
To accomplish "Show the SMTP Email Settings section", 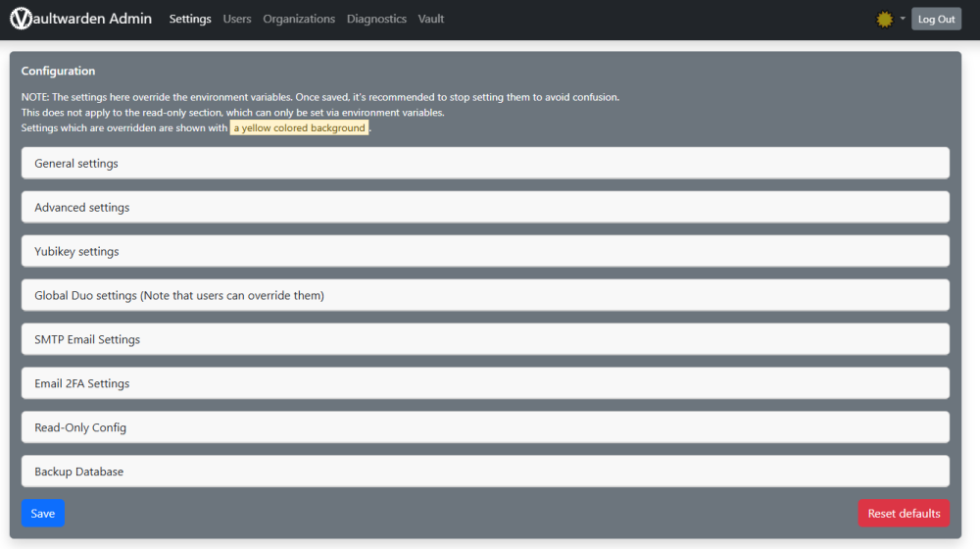I will pos(485,339).
